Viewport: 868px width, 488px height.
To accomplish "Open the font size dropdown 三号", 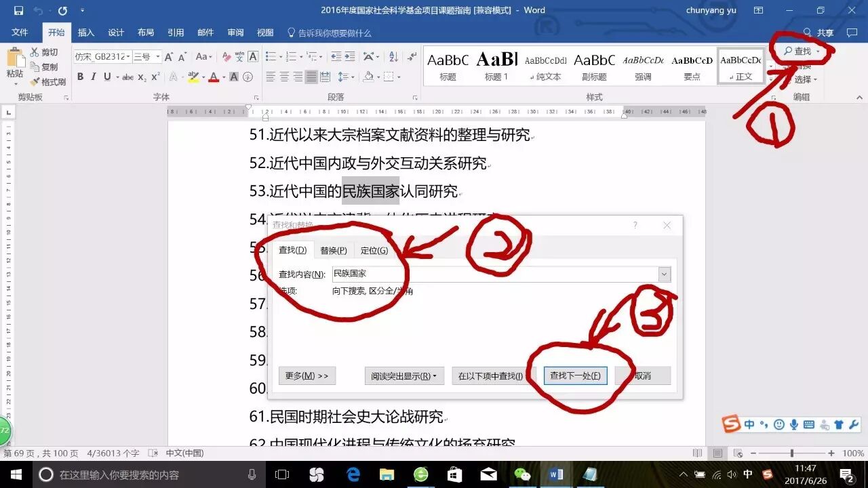I will 158,57.
